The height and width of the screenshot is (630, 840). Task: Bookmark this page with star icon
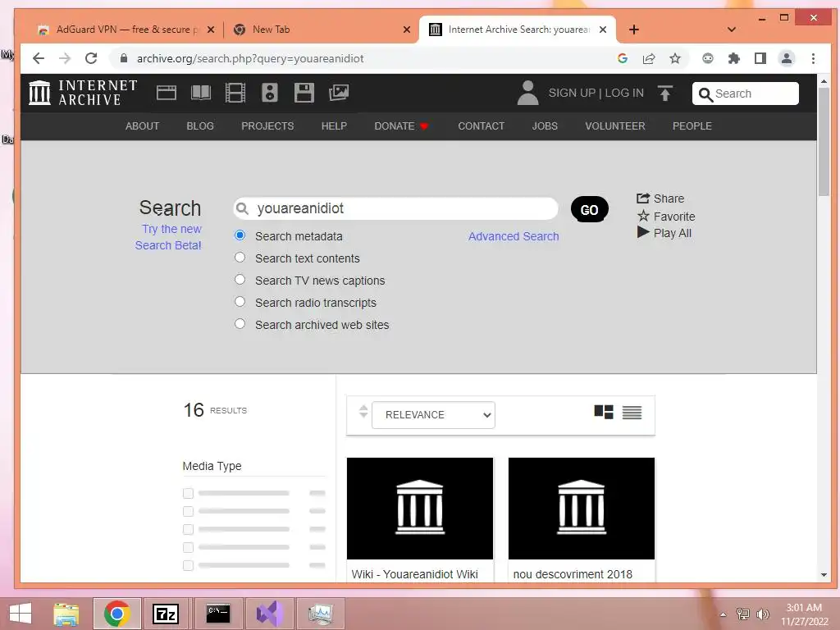675,58
